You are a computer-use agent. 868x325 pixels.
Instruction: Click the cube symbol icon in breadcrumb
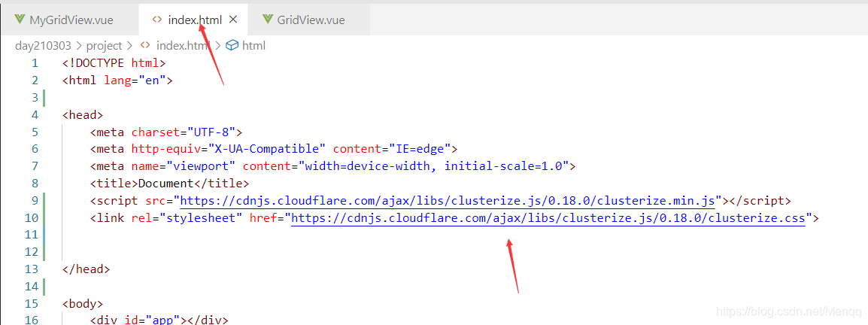[232, 45]
